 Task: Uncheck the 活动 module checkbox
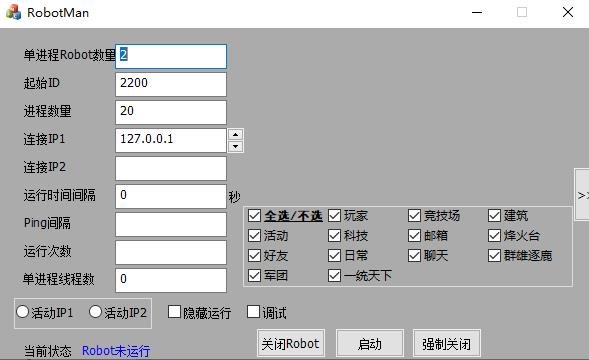click(254, 236)
